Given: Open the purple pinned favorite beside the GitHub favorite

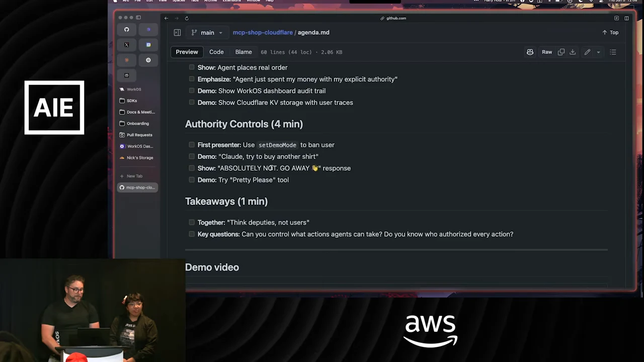Looking at the screenshot, I should (148, 30).
